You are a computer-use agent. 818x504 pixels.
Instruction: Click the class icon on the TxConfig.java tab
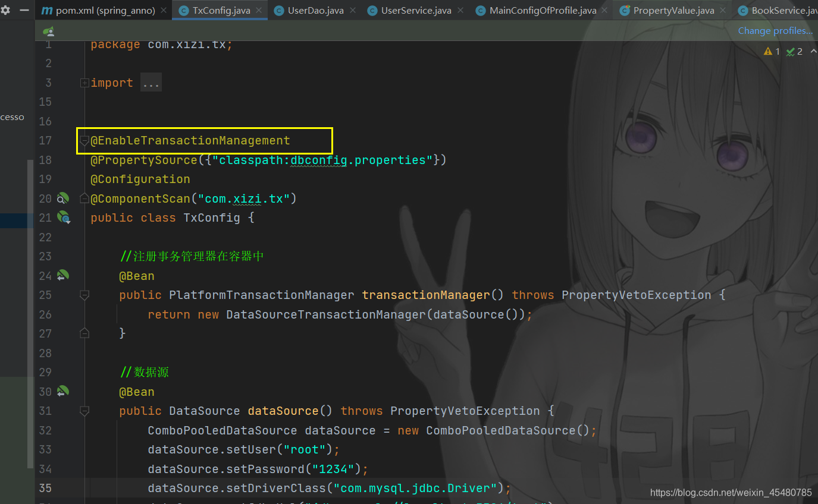click(183, 11)
